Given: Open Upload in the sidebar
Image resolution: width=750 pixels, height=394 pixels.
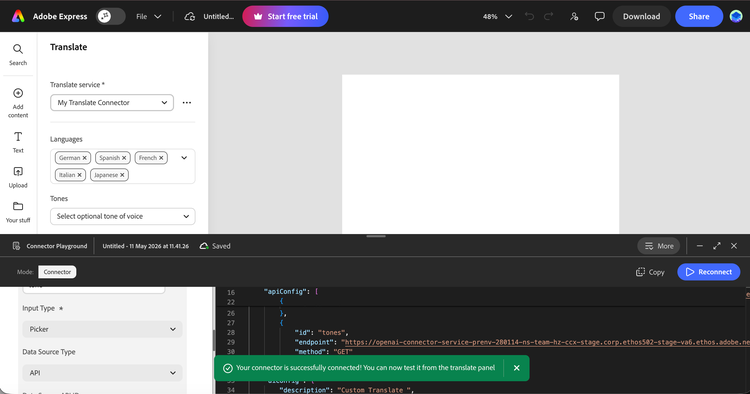Looking at the screenshot, I should pyautogui.click(x=18, y=177).
